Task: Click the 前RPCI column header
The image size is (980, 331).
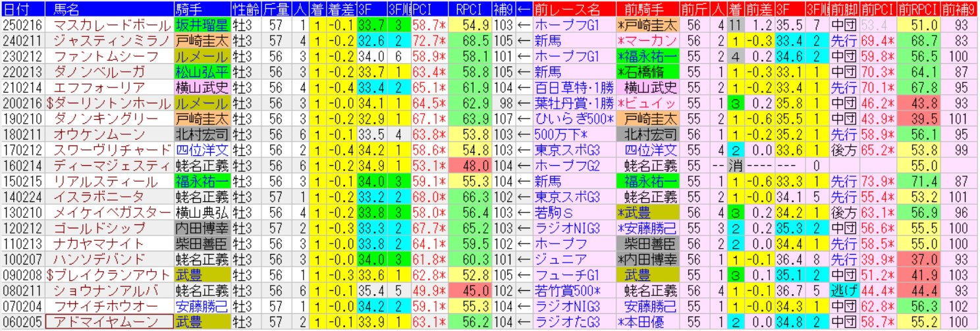Action: tap(918, 9)
